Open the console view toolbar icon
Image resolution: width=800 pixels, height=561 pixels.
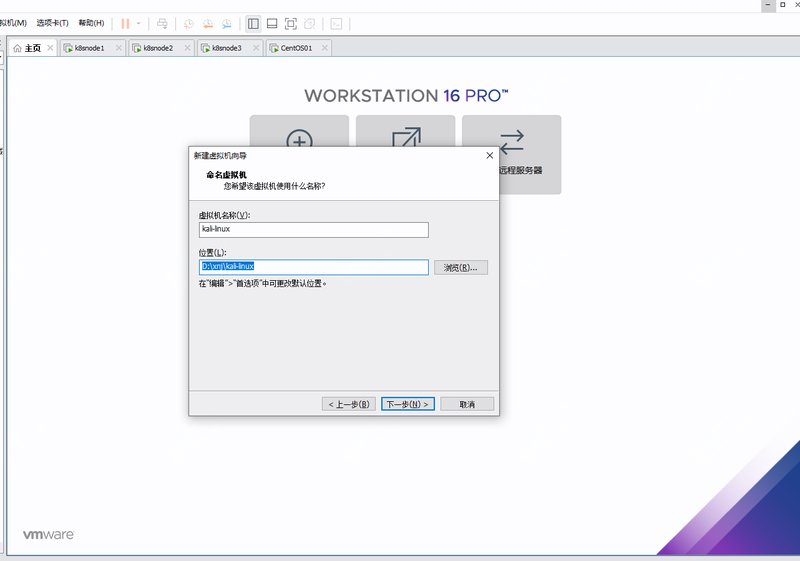(x=337, y=23)
